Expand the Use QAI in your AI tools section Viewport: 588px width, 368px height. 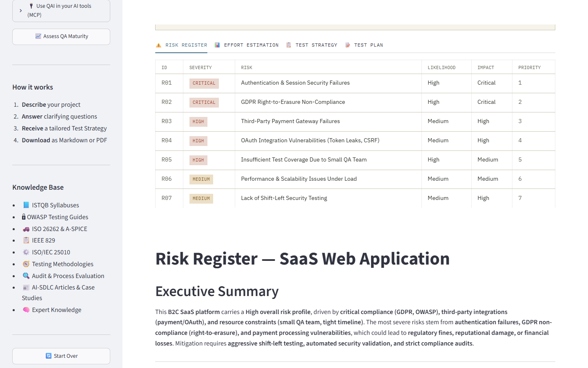tap(61, 11)
